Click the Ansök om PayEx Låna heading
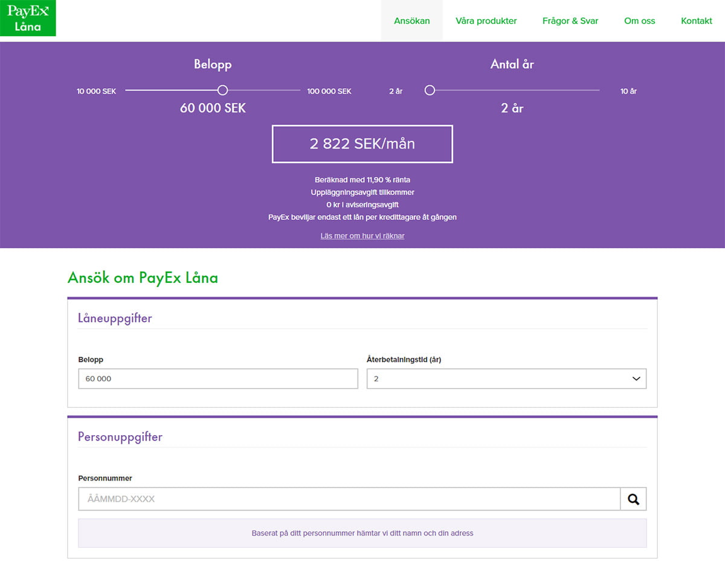This screenshot has width=725, height=588. tap(143, 278)
